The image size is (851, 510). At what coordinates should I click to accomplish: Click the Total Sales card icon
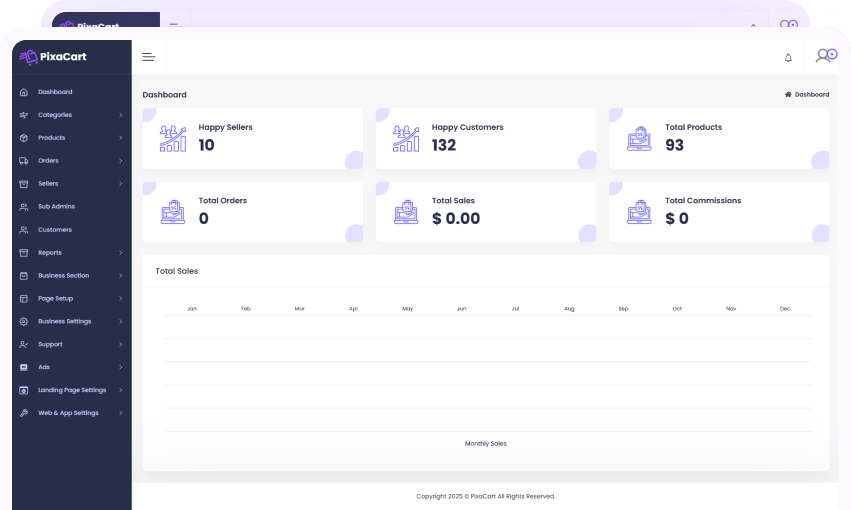pyautogui.click(x=406, y=212)
